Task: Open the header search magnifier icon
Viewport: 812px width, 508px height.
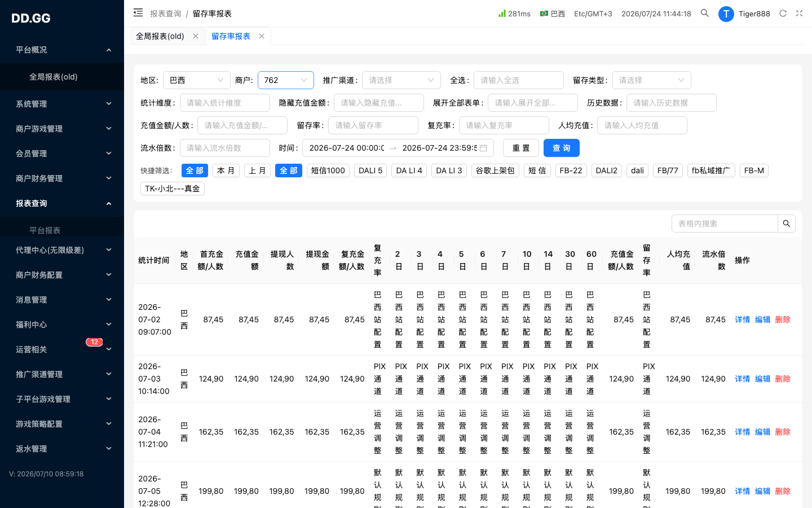Action: [705, 13]
